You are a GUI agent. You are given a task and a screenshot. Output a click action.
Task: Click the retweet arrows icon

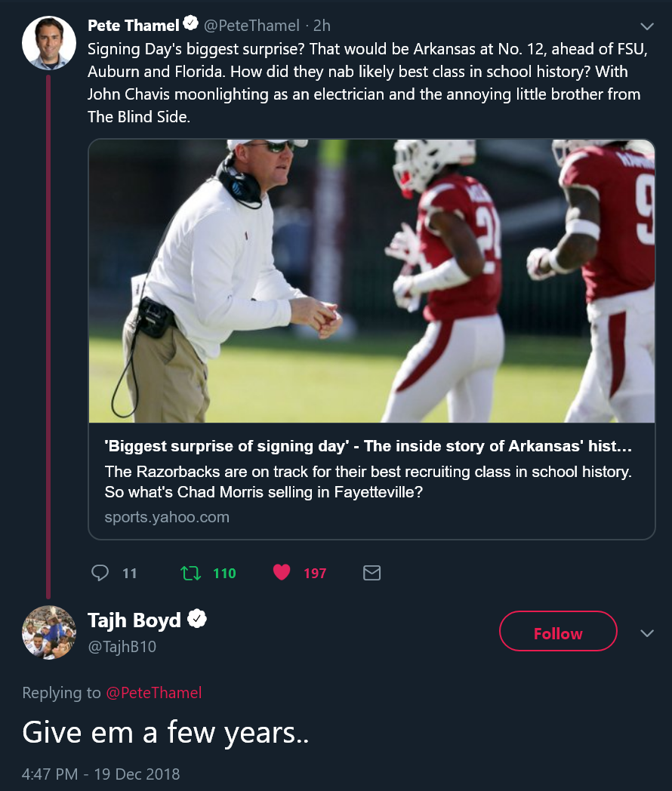(191, 573)
